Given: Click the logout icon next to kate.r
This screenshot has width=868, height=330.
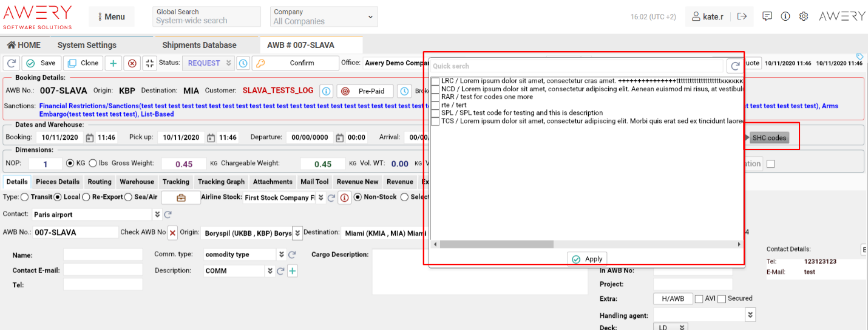Looking at the screenshot, I should click(742, 16).
